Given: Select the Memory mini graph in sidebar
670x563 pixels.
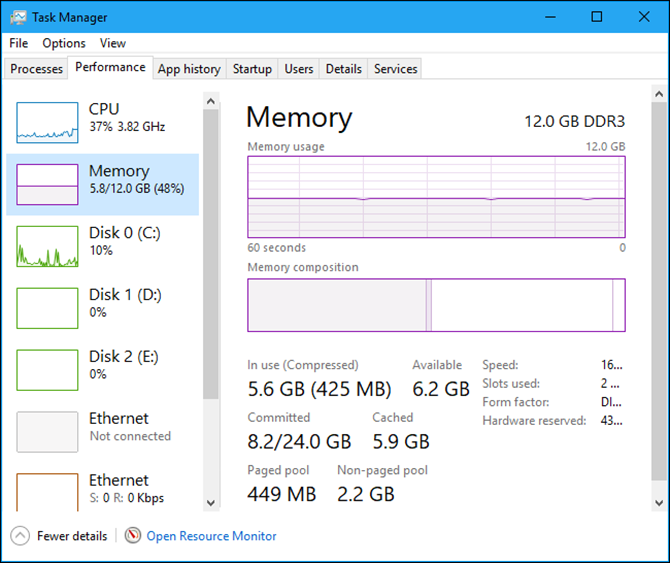Looking at the screenshot, I should pos(47,184).
